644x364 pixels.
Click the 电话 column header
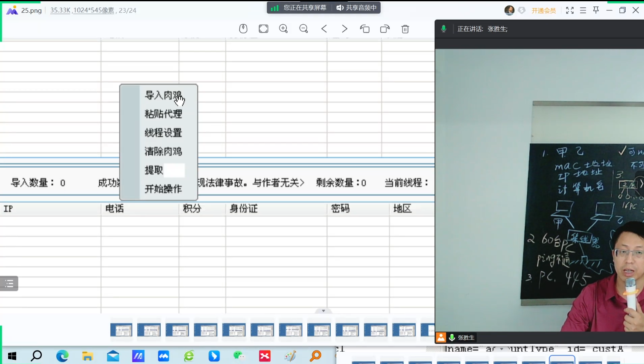[115, 209]
